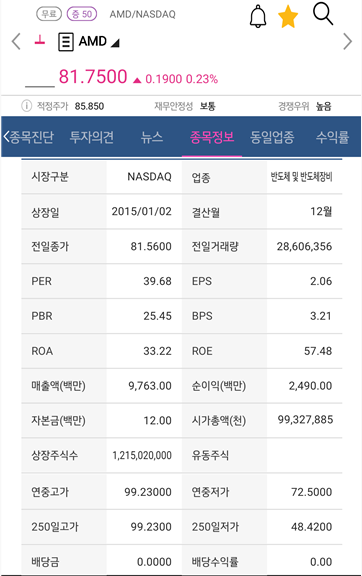Click the 증 50 badge

coord(82,14)
